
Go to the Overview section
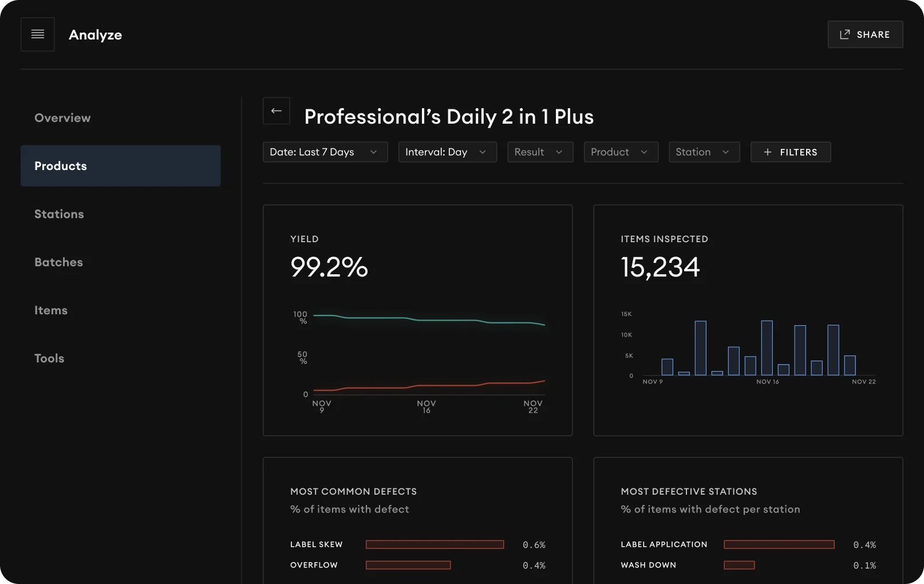pyautogui.click(x=62, y=118)
